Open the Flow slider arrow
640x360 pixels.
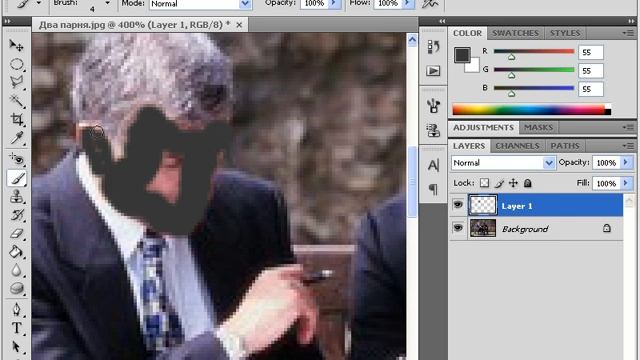pyautogui.click(x=408, y=4)
